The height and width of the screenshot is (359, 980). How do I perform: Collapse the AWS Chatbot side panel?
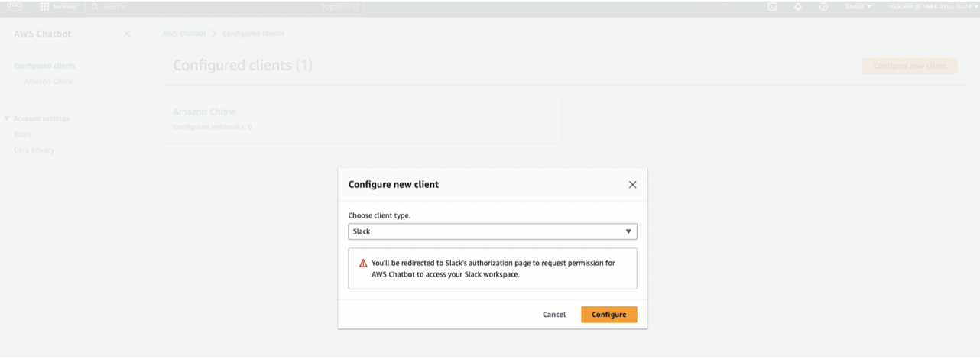click(x=127, y=34)
